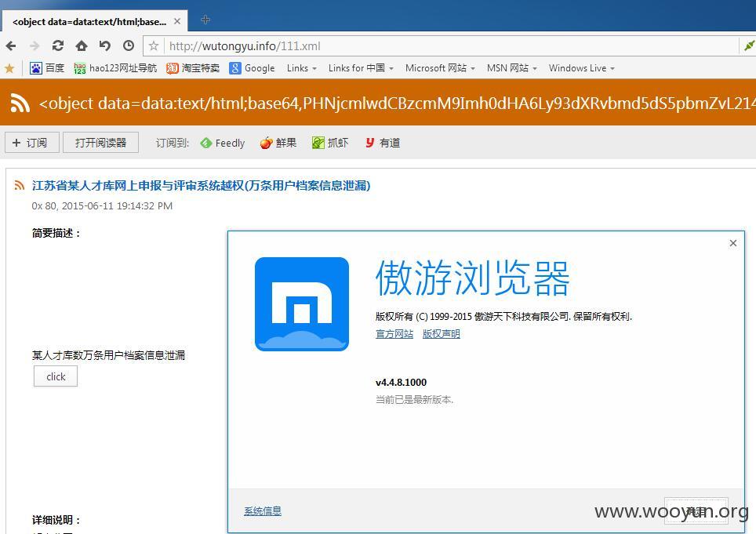Click the 'click' button
Image resolution: width=756 pixels, height=534 pixels.
pos(56,376)
